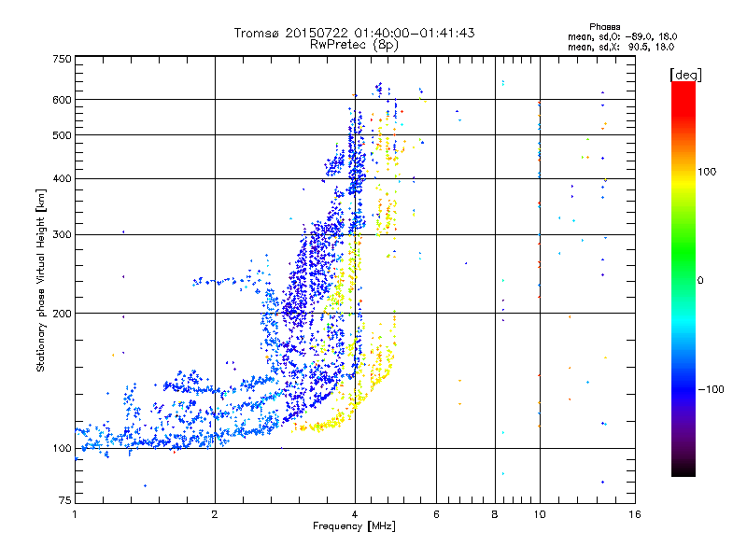Click the x-axis label "8"
The height and width of the screenshot is (560, 747).
(x=495, y=514)
